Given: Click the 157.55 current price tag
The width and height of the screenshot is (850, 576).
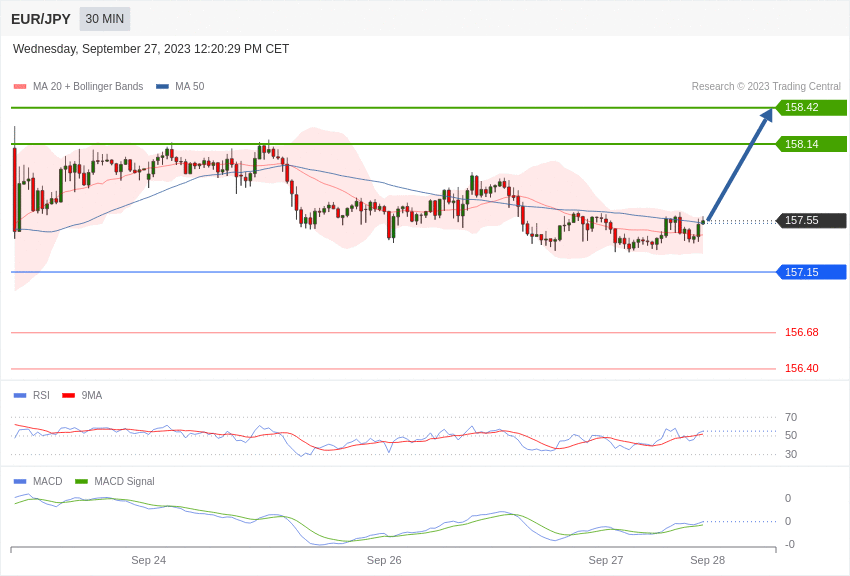Looking at the screenshot, I should 811,221.
